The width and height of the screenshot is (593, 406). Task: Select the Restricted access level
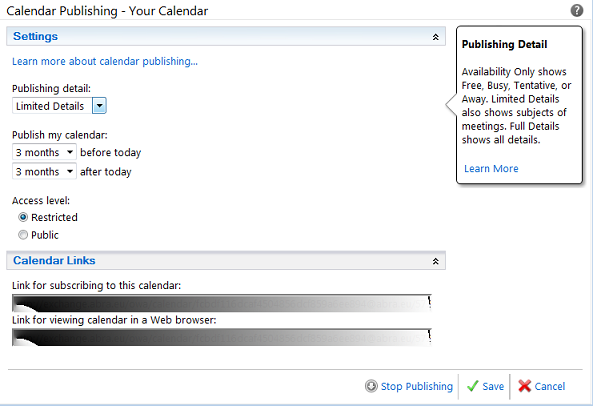coord(23,217)
